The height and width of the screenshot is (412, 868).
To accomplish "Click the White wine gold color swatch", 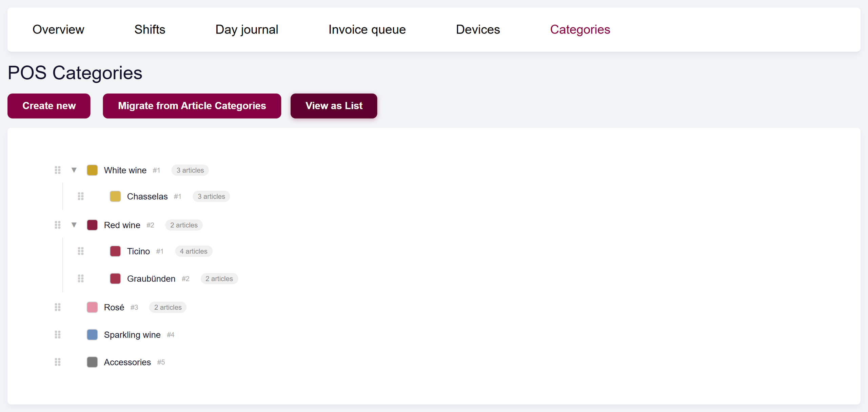I will coord(92,170).
